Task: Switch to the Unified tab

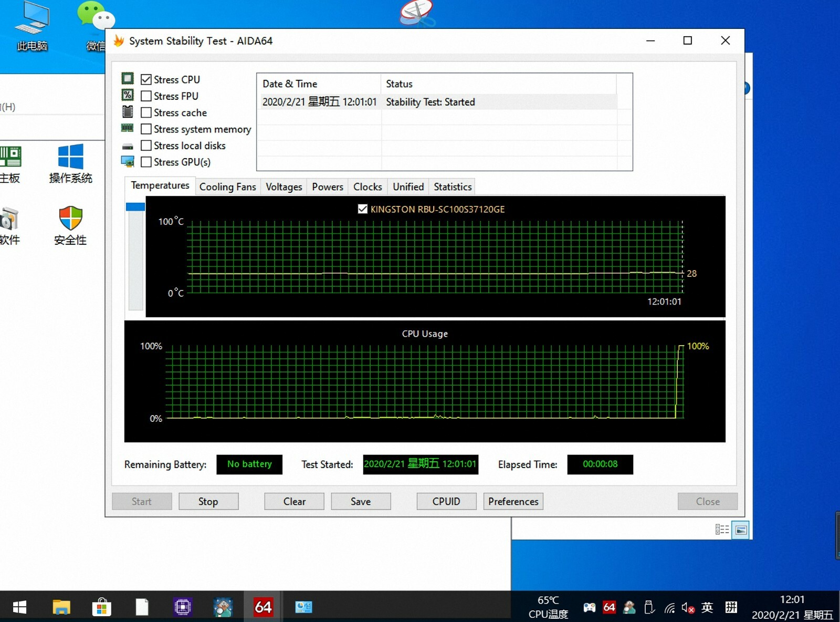Action: pyautogui.click(x=408, y=186)
